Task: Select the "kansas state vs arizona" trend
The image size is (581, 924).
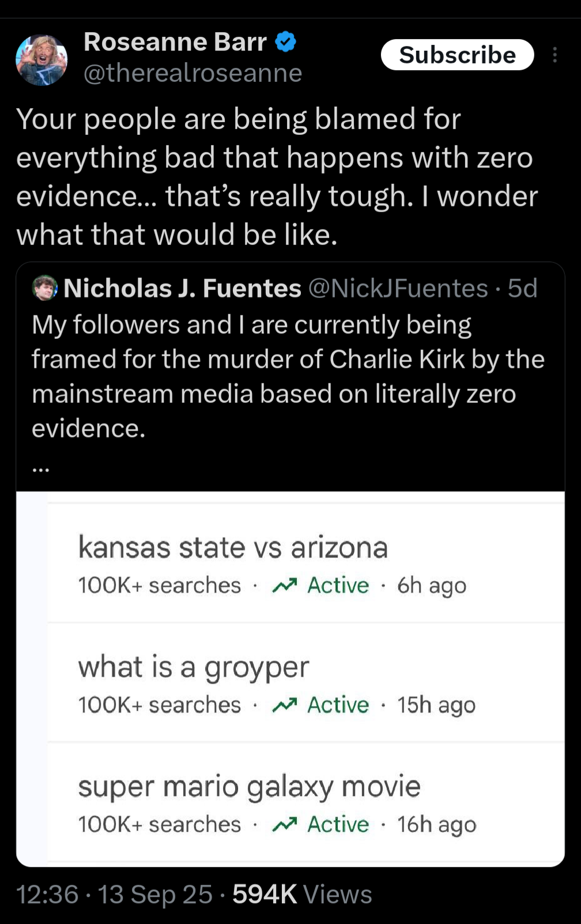Action: tap(233, 547)
